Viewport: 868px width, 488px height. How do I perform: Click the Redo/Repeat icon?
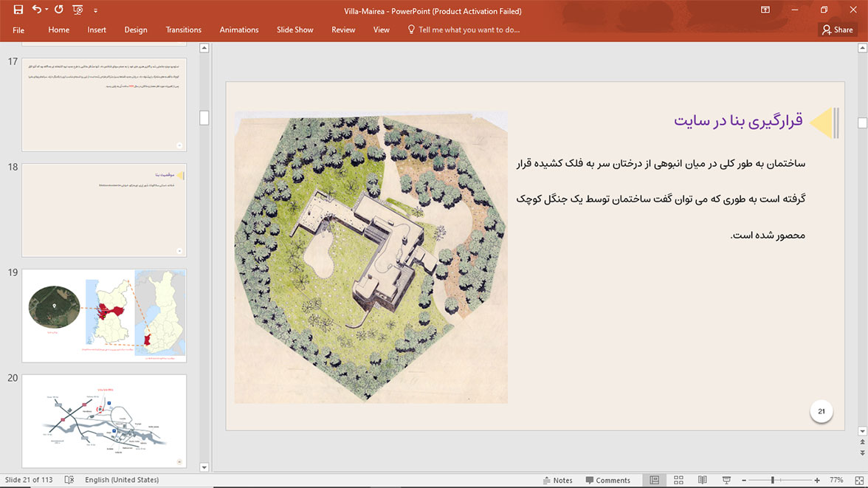[59, 10]
